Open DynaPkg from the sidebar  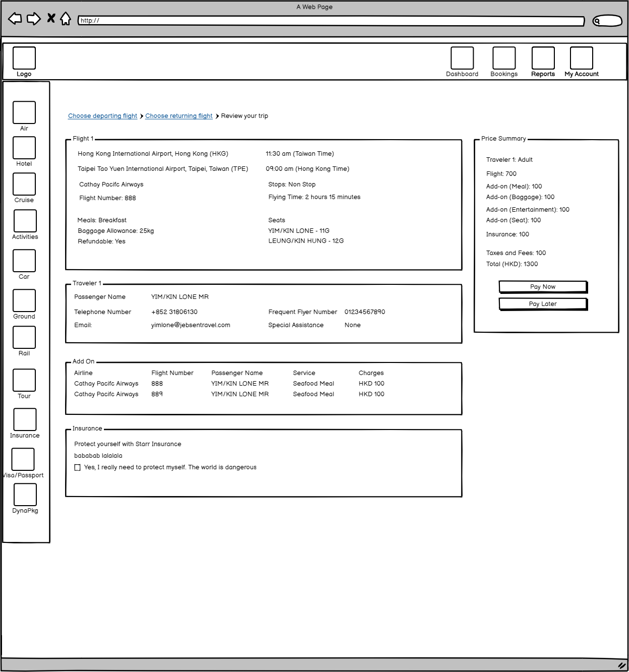pos(25,495)
